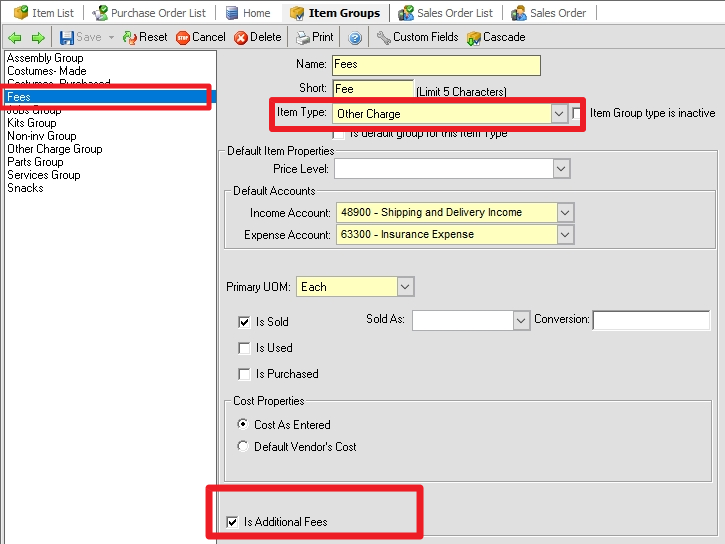Viewport: 725px width, 544px height.
Task: Select Parts Group in list
Action: click(35, 162)
